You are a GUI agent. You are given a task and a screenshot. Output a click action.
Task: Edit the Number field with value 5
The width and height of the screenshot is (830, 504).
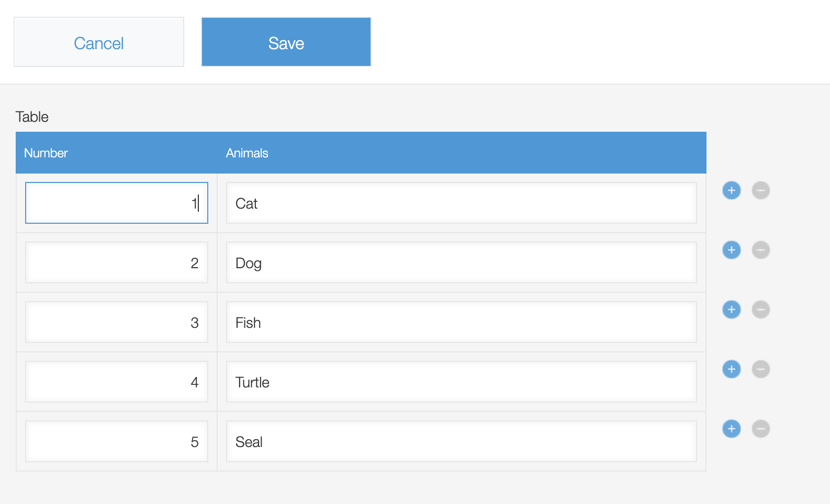point(116,441)
